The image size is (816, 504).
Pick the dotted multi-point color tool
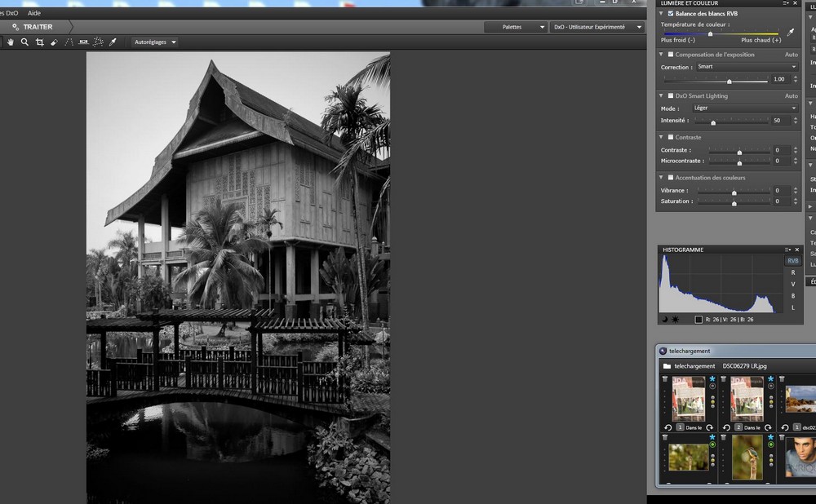98,42
